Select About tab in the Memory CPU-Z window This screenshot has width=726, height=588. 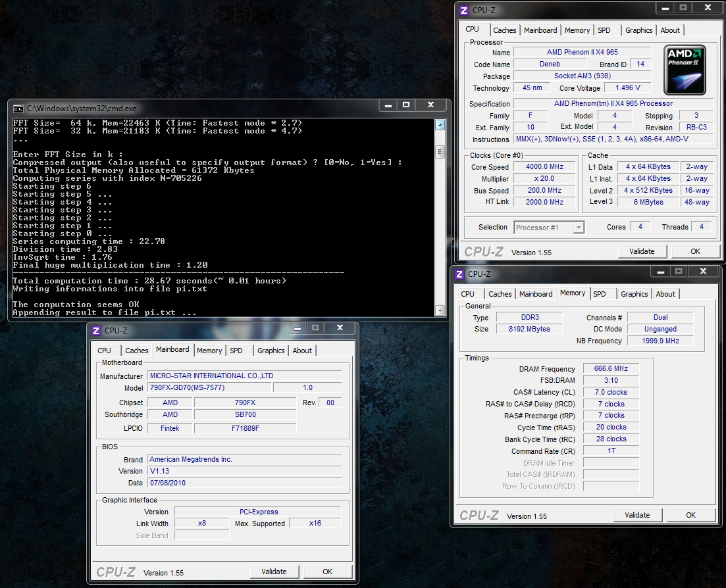[x=665, y=294]
